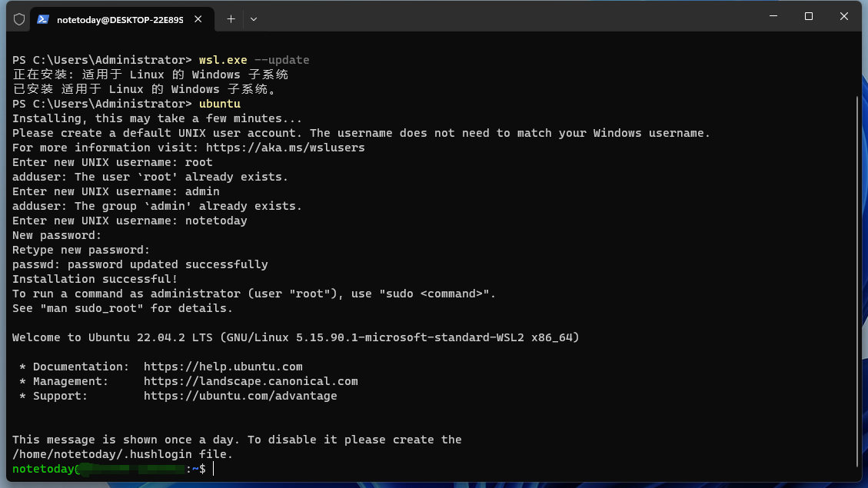Click the terminal vertical scrollbar
868x488 pixels.
coord(857,277)
